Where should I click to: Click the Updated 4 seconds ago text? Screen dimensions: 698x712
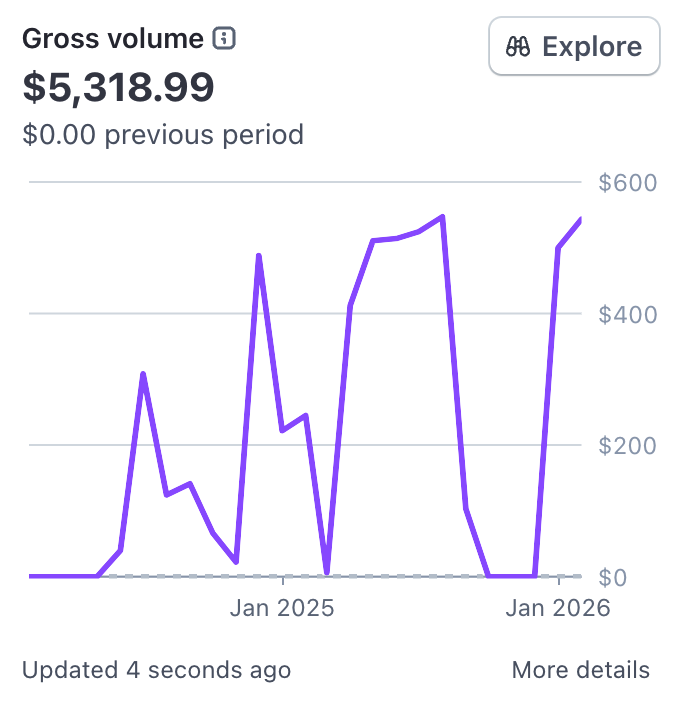[156, 670]
